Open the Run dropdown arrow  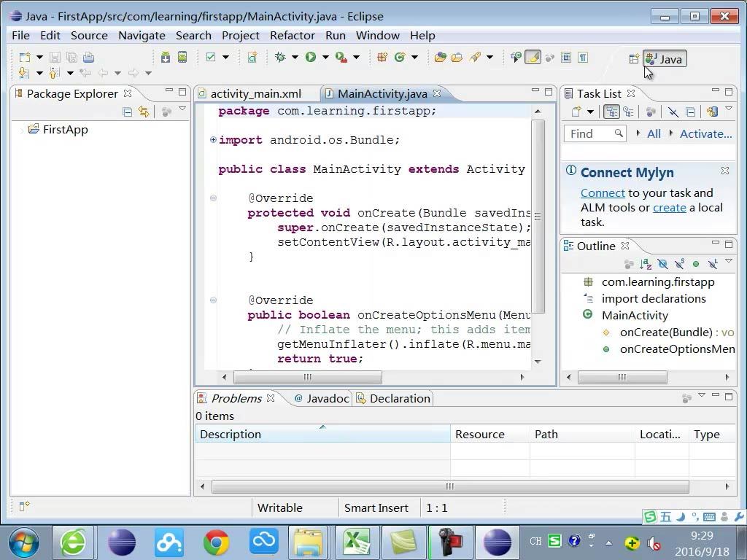click(x=325, y=58)
